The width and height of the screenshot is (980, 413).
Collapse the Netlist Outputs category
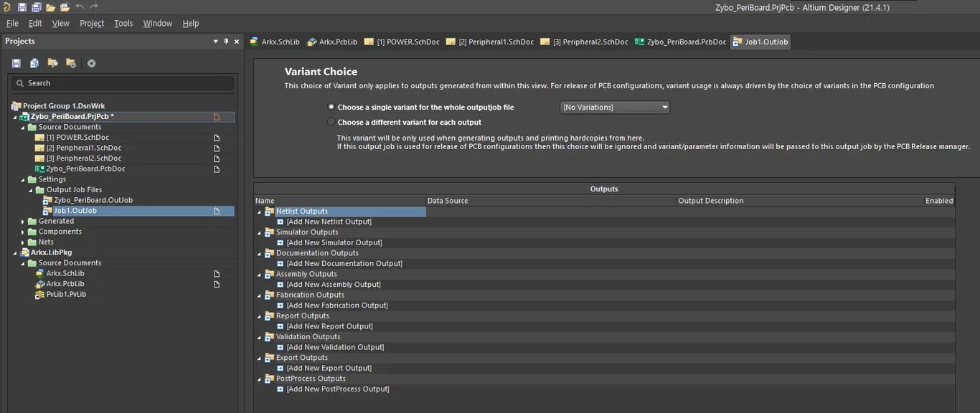[260, 212]
